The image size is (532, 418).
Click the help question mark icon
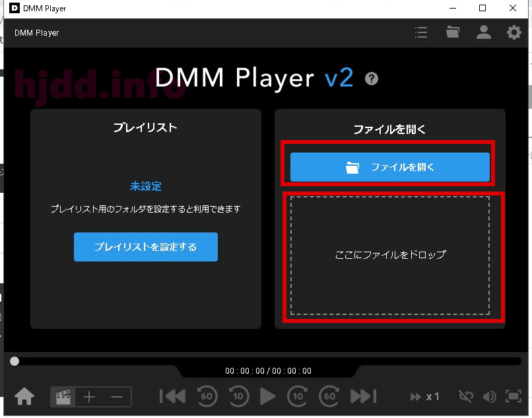372,79
